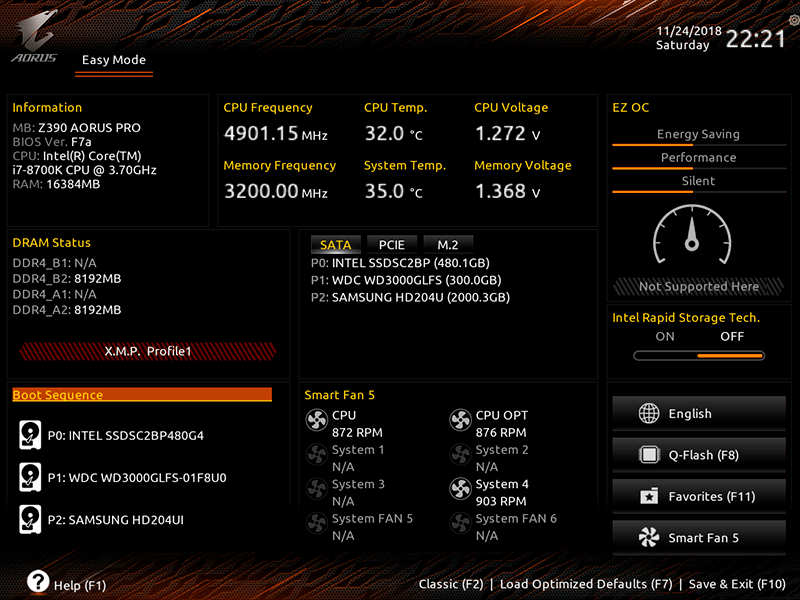
Task: Click the Memory Voltage 1.368 V value
Action: tap(507, 191)
